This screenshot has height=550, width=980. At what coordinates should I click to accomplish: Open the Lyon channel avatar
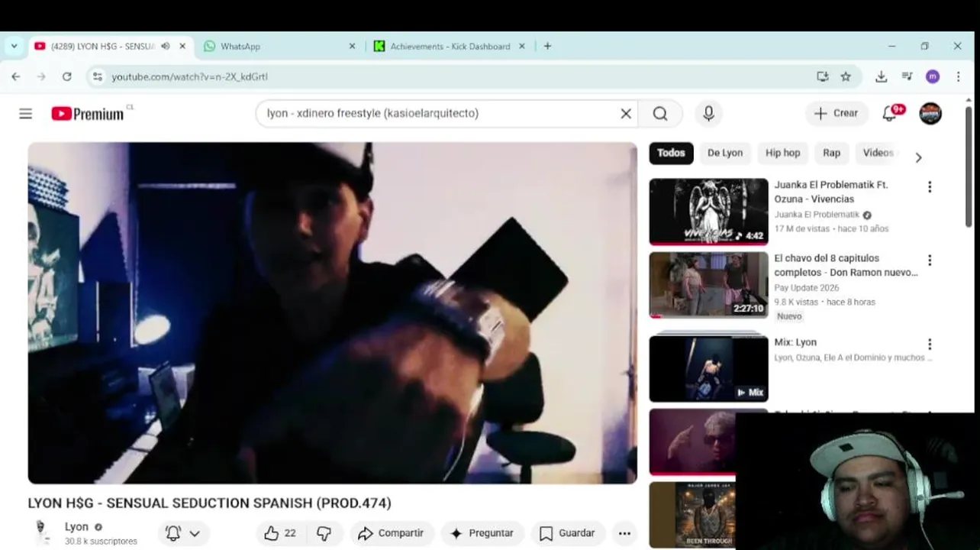pos(42,533)
